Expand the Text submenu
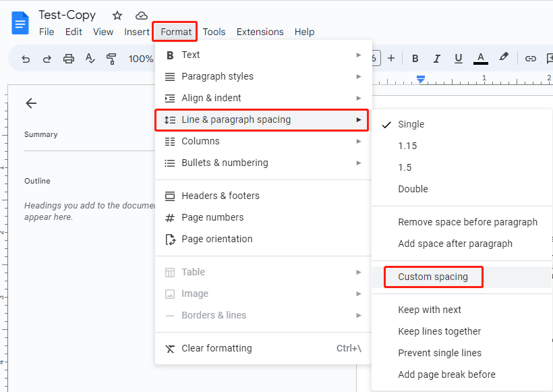The width and height of the screenshot is (553, 392). pos(191,55)
